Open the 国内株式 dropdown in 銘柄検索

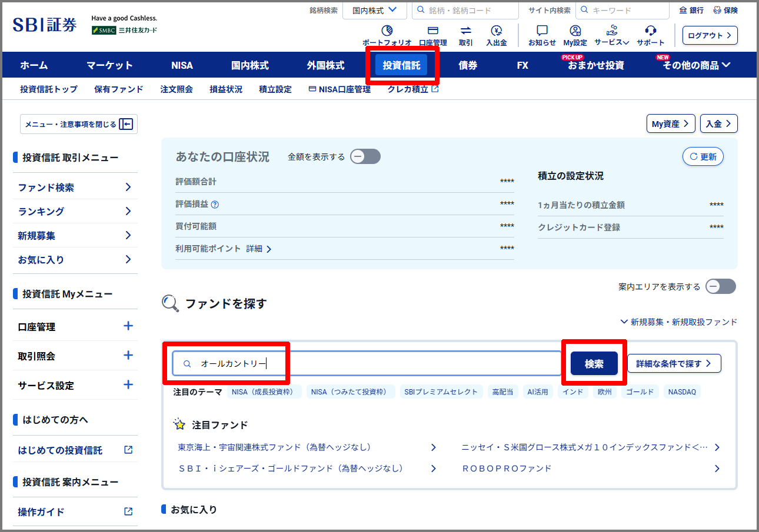(x=375, y=10)
